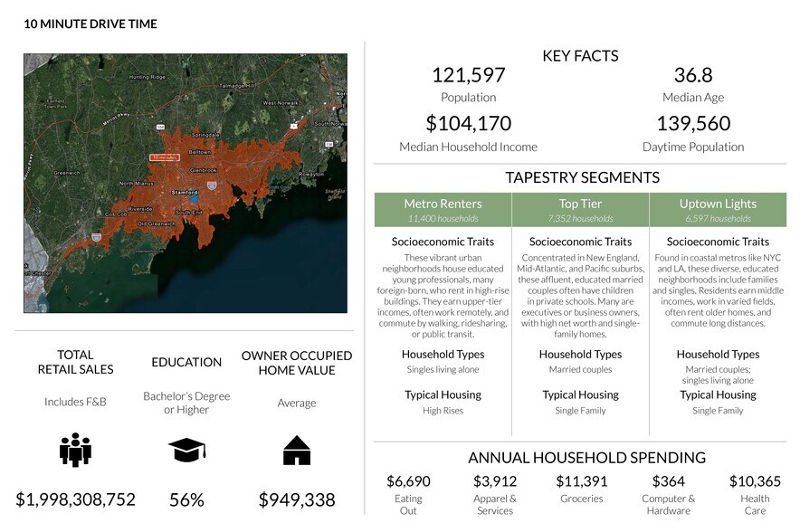The width and height of the screenshot is (800, 532).
Task: Click the population value 121,597
Action: tap(469, 75)
